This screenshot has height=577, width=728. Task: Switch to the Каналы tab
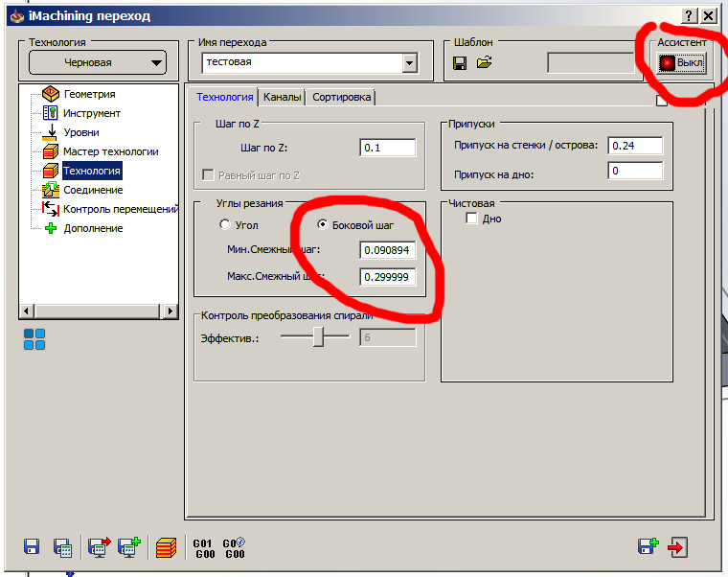click(x=282, y=97)
